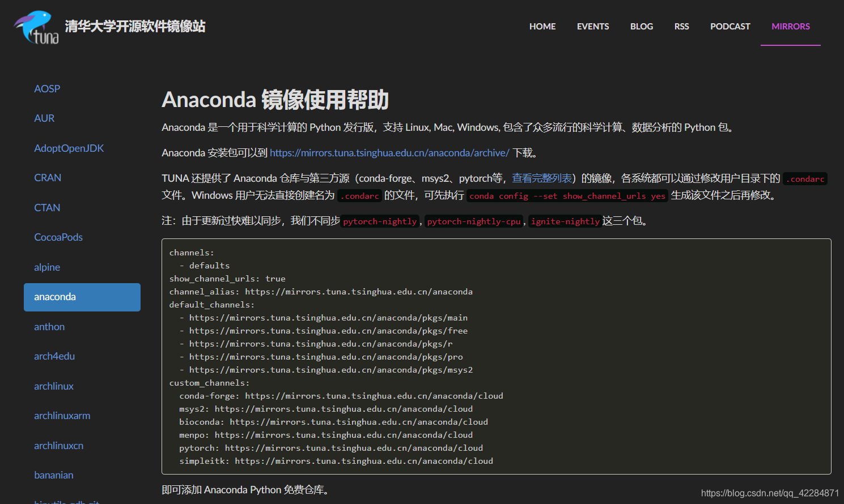Open CTAN in the sidebar

[x=47, y=208]
